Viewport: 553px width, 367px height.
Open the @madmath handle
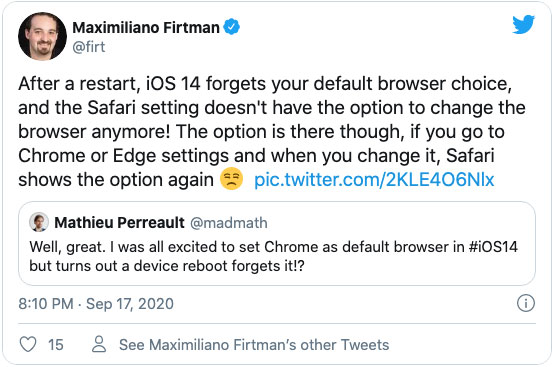click(x=229, y=223)
